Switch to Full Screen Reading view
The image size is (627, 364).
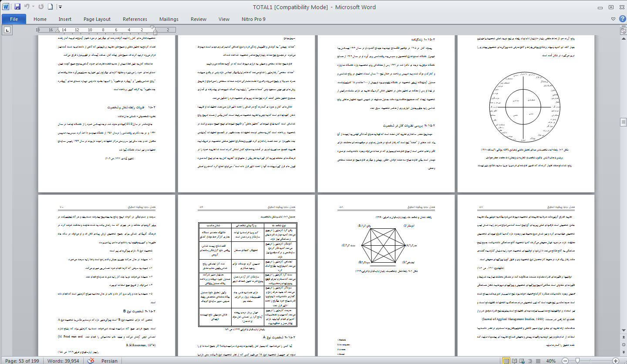pos(515,361)
